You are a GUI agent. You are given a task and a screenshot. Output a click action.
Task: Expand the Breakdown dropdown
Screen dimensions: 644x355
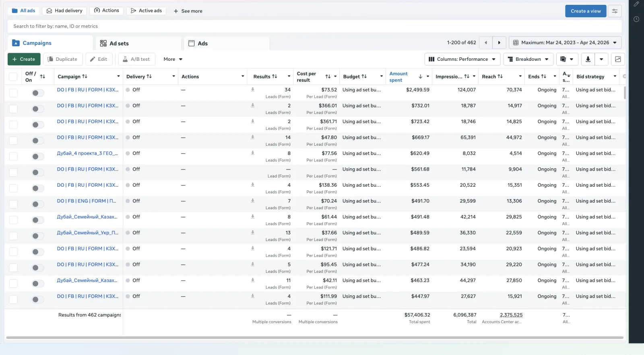point(528,59)
